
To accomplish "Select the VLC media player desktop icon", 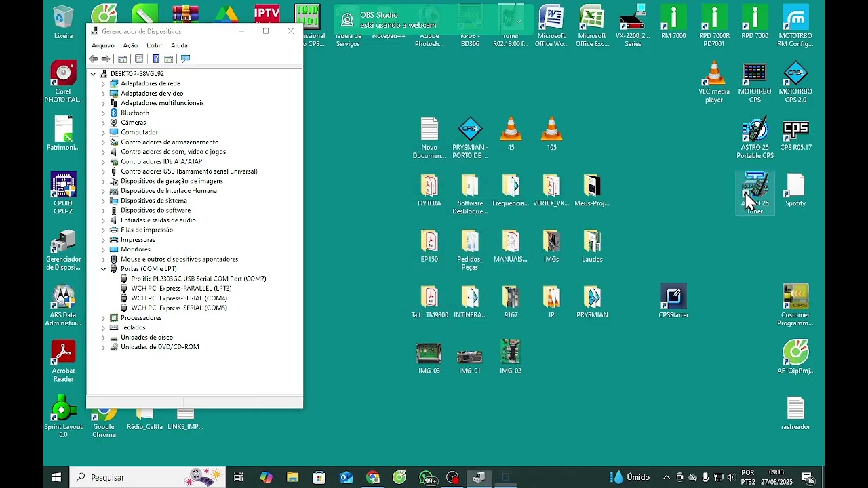I will point(714,82).
